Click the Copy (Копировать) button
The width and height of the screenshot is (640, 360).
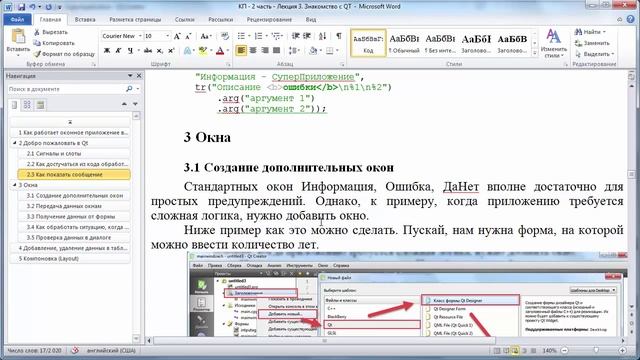[54, 43]
